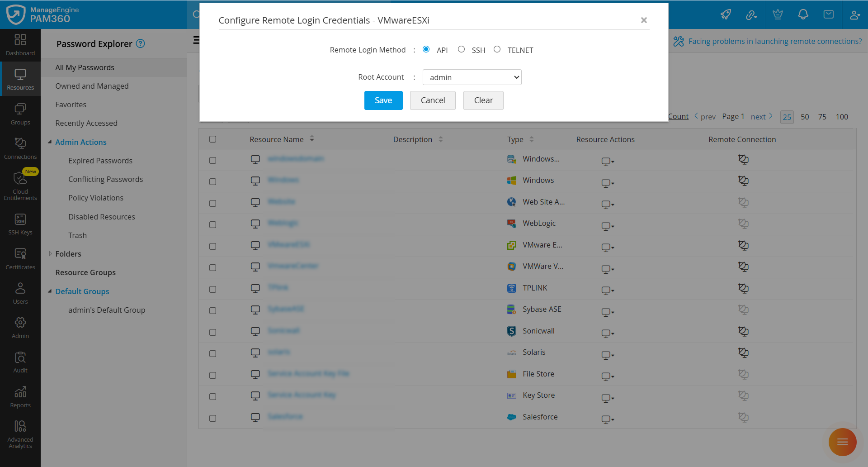Select Recently Accessed in Password Explorer

[86, 123]
